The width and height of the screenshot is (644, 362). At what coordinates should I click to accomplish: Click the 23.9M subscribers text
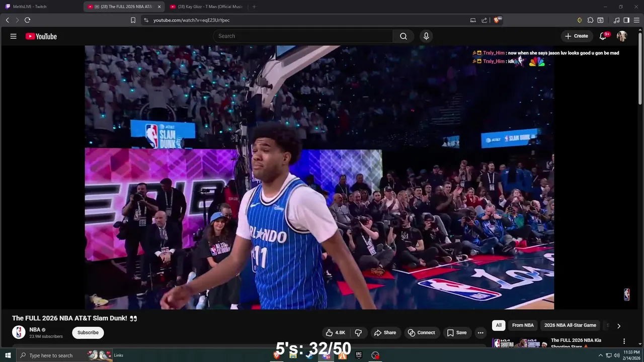pyautogui.click(x=46, y=336)
